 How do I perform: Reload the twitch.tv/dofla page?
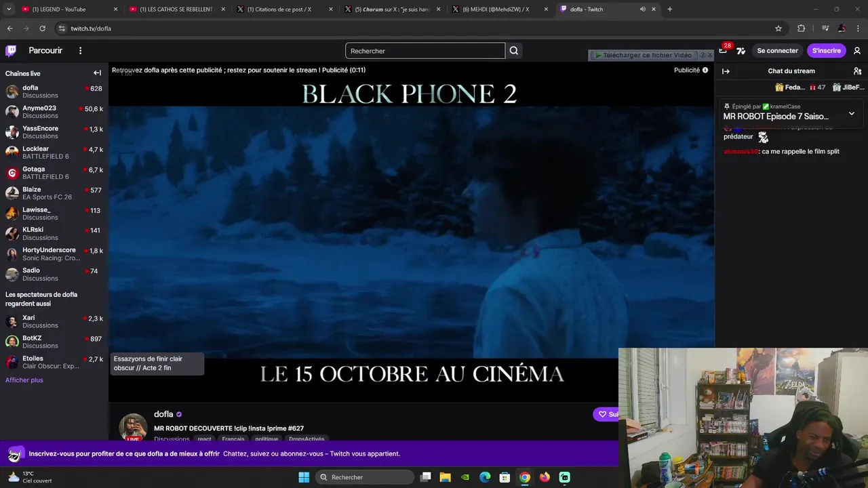click(42, 28)
